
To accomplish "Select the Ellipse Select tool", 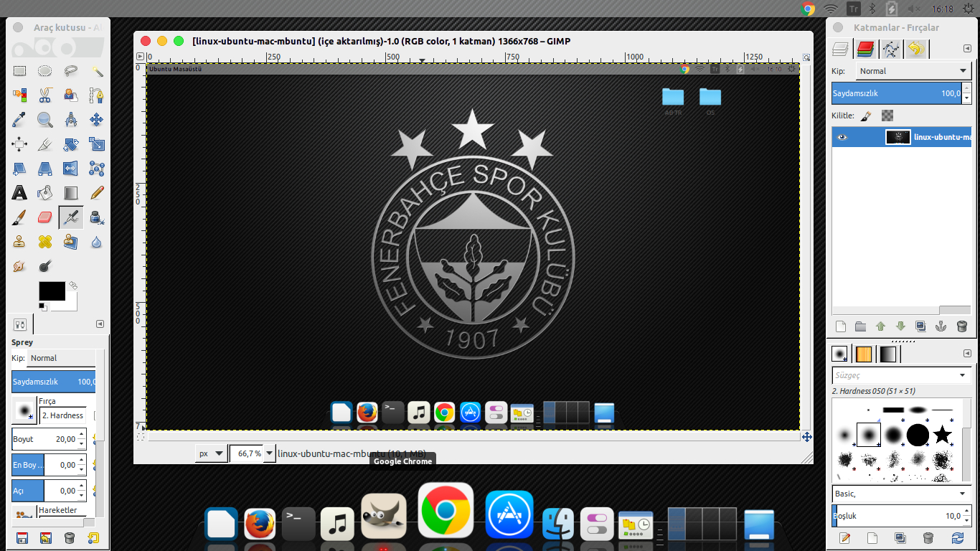I will click(x=45, y=70).
